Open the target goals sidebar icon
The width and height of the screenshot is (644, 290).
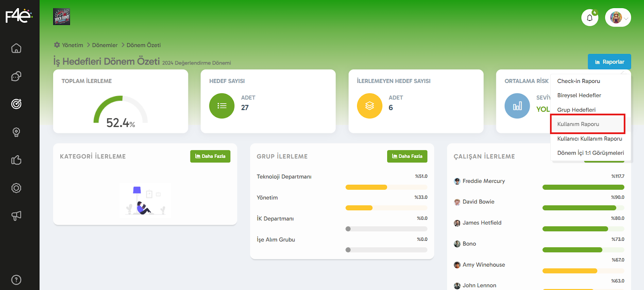coord(16,104)
